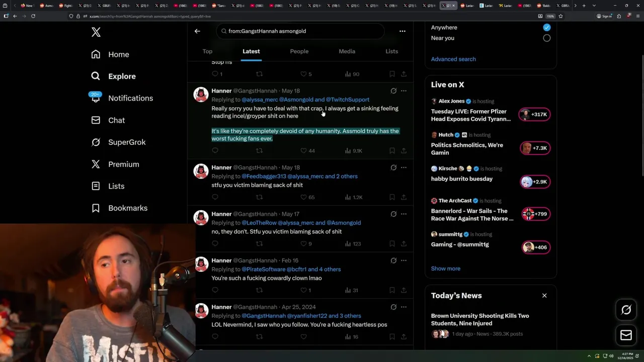Viewport: 644px width, 362px height.
Task: Click the X logo in sidebar
Action: pyautogui.click(x=96, y=33)
